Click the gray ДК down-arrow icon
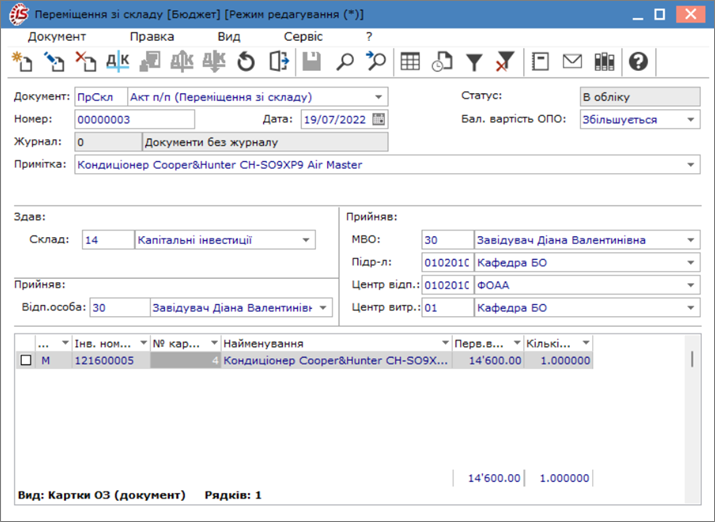Viewport: 715px width, 522px height. click(x=214, y=62)
